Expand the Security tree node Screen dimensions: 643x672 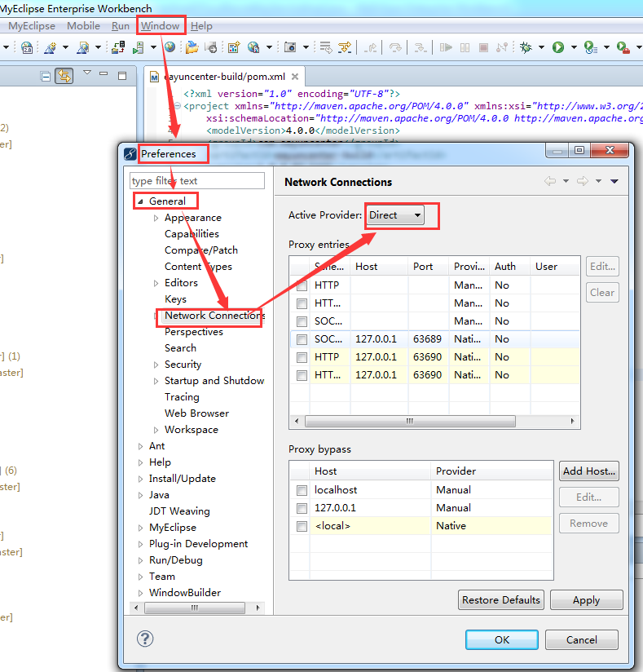click(156, 365)
